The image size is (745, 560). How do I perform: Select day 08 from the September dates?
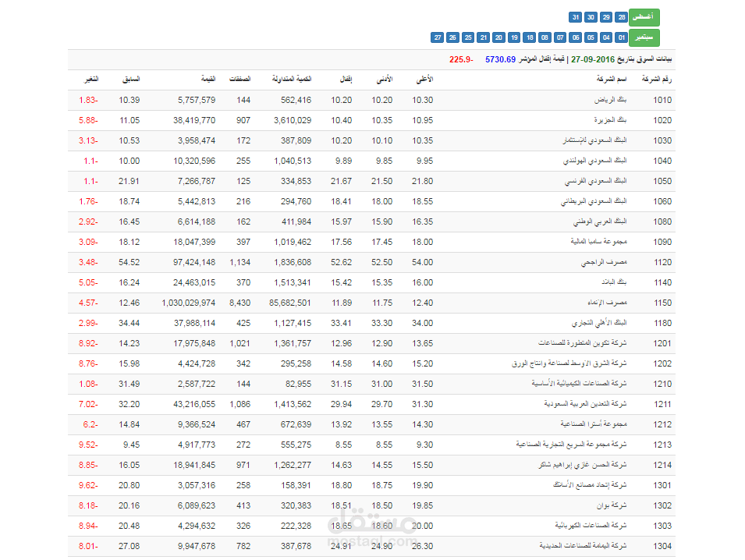pos(545,37)
